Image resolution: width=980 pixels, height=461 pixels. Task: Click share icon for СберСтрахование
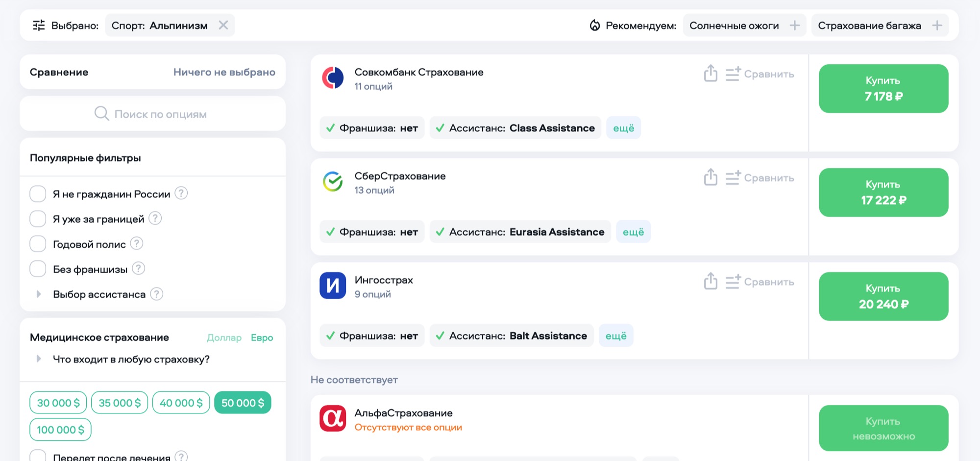(x=710, y=178)
